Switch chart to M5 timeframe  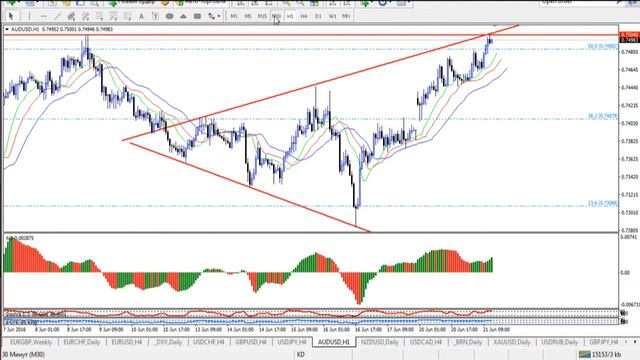point(248,16)
